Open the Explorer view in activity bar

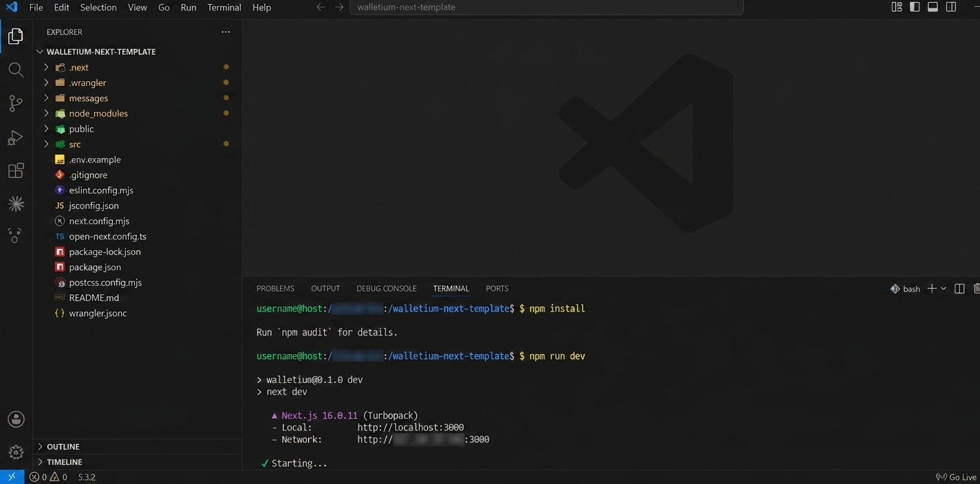point(16,36)
